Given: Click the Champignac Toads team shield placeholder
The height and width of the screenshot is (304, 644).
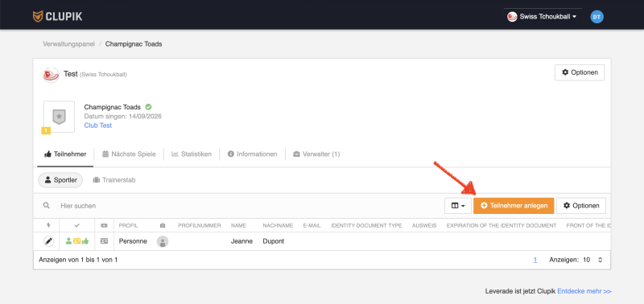Looking at the screenshot, I should click(59, 117).
